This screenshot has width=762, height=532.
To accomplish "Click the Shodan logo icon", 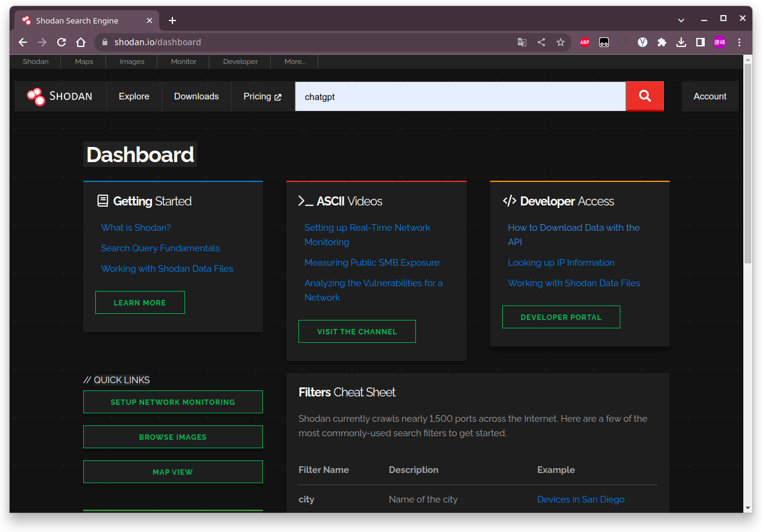I will pos(35,96).
